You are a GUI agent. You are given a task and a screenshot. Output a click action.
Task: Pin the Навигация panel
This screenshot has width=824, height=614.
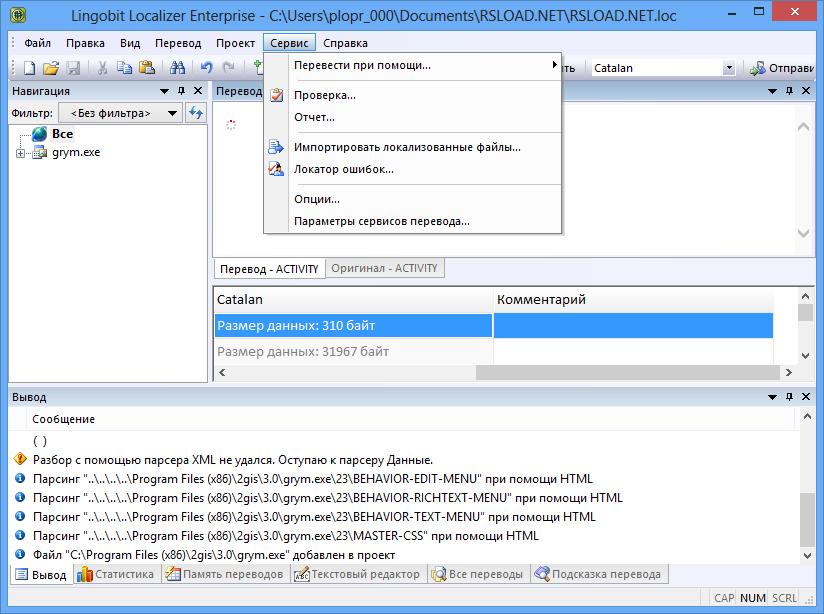[181, 91]
